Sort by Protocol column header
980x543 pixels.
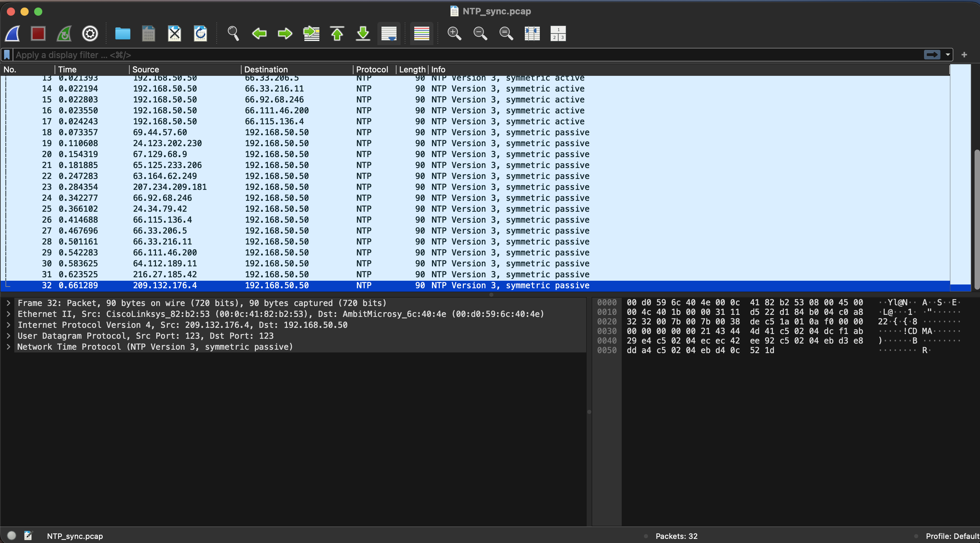(374, 69)
